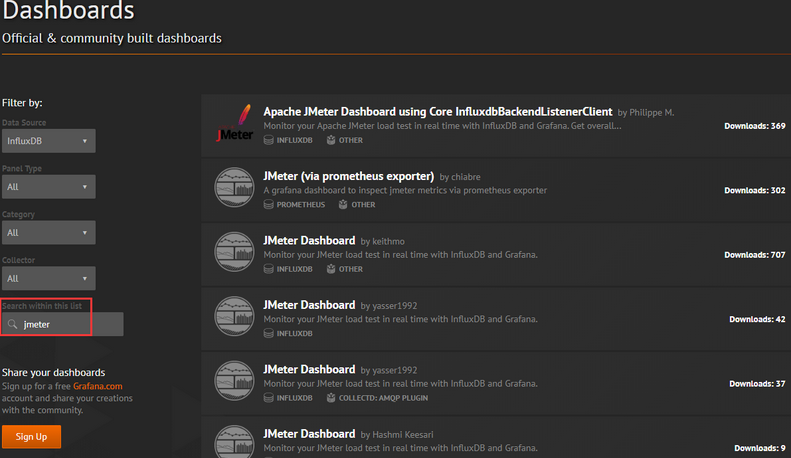Click dashboard icon of the 37-download entry
The width and height of the screenshot is (791, 458).
point(234,381)
